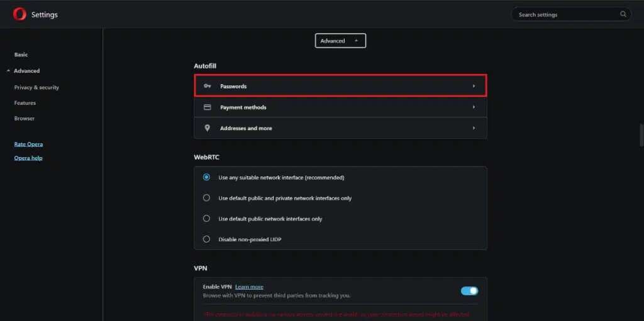Toggle the Enable VPN switch
This screenshot has width=644, height=321.
point(469,291)
